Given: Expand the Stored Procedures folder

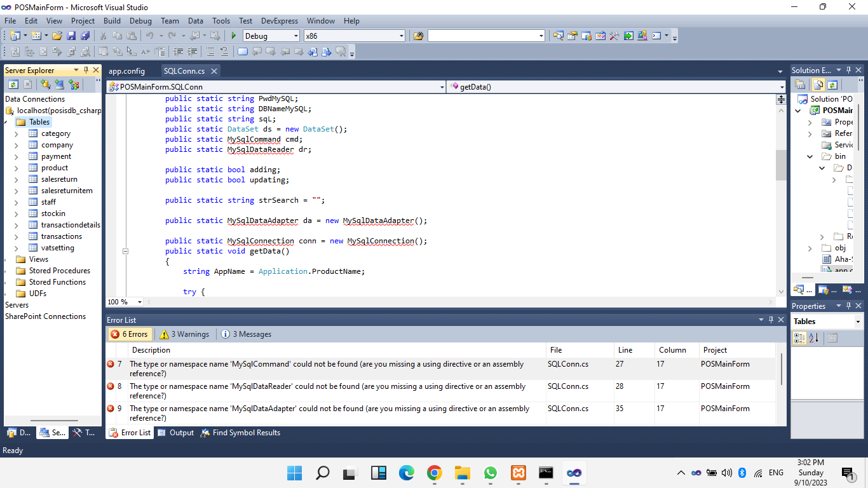Looking at the screenshot, I should tap(6, 271).
